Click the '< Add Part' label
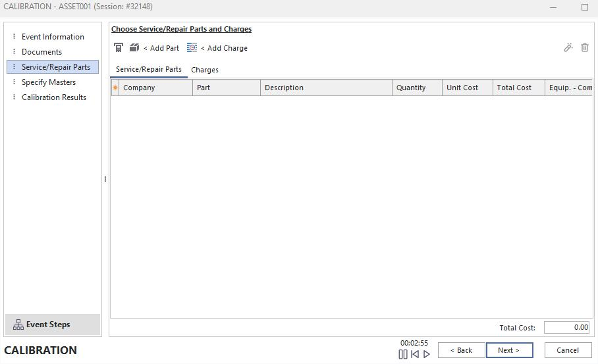This screenshot has height=364, width=598. point(161,48)
